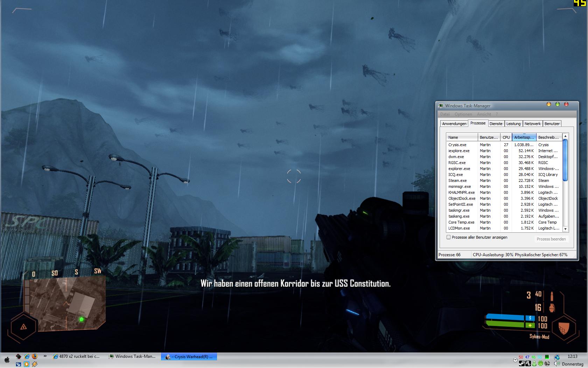Click the orange Winamp-style quick launch icon
This screenshot has height=368, width=588.
point(35,364)
